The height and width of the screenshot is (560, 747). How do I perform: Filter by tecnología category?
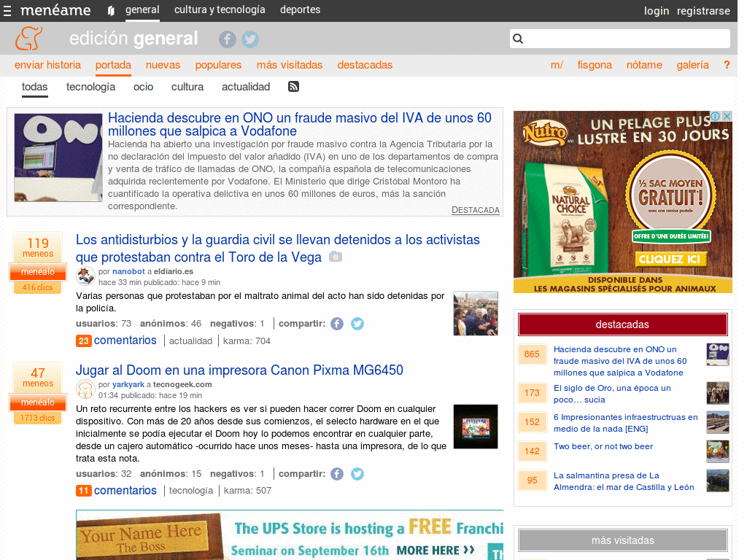90,87
